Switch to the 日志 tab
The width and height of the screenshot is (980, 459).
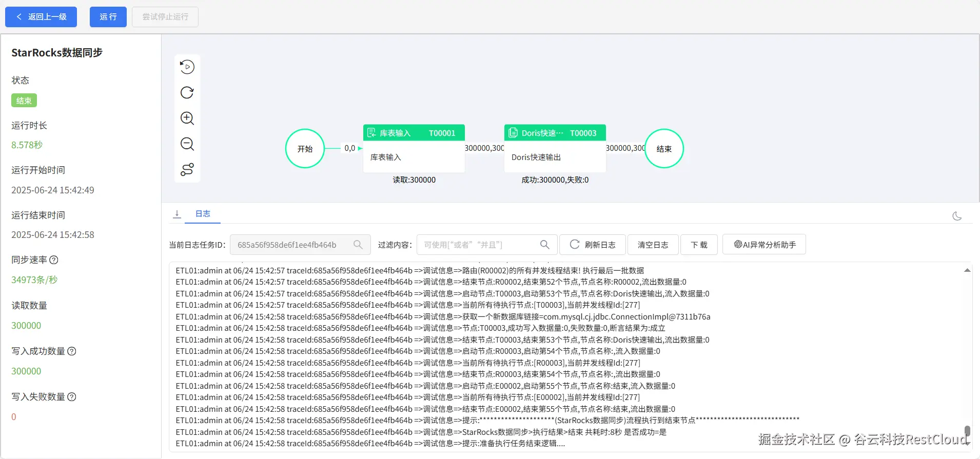coord(203,214)
